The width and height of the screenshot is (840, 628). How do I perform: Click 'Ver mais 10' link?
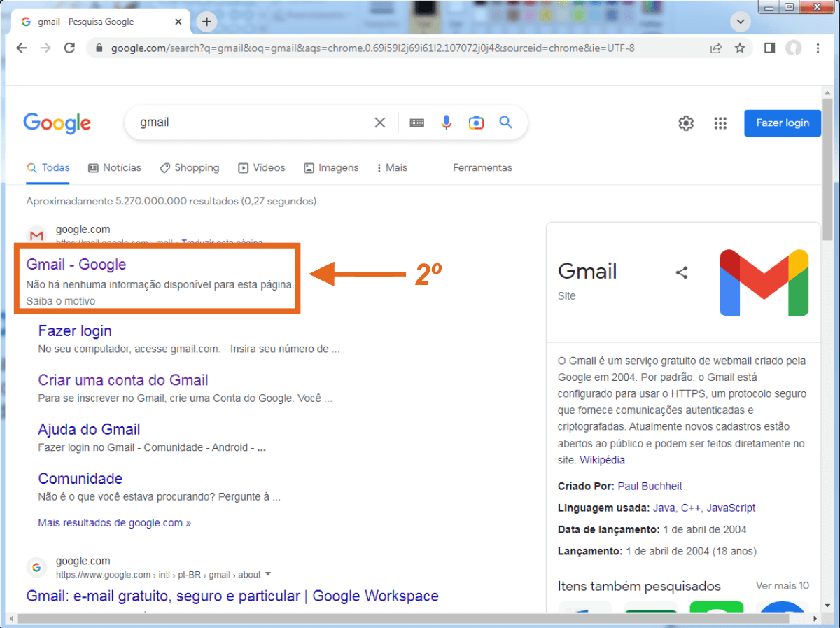point(783,586)
